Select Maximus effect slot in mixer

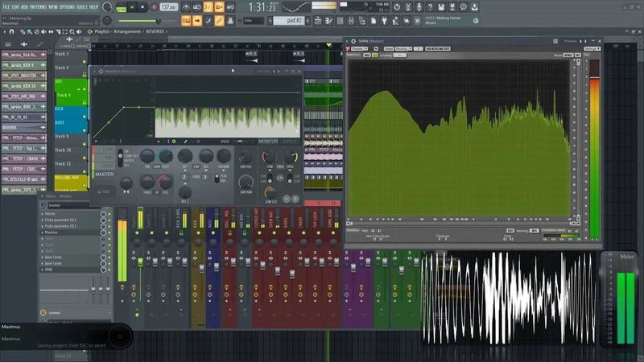click(x=70, y=232)
